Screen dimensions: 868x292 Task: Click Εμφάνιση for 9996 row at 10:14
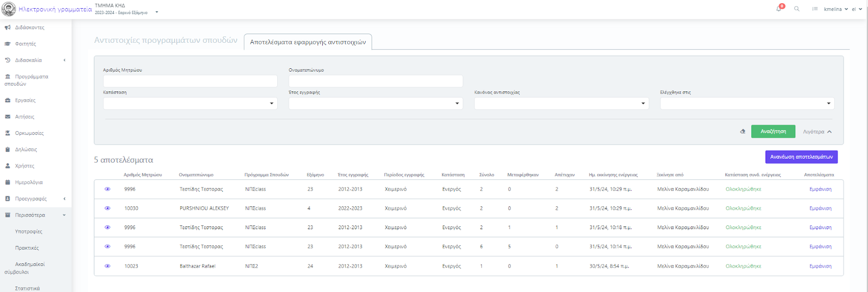tap(820, 246)
